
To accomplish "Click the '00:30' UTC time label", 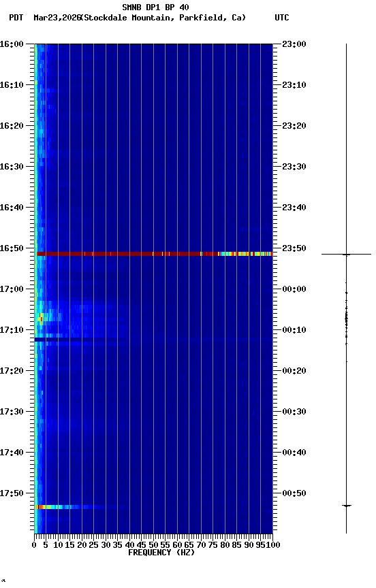I will coord(294,412).
